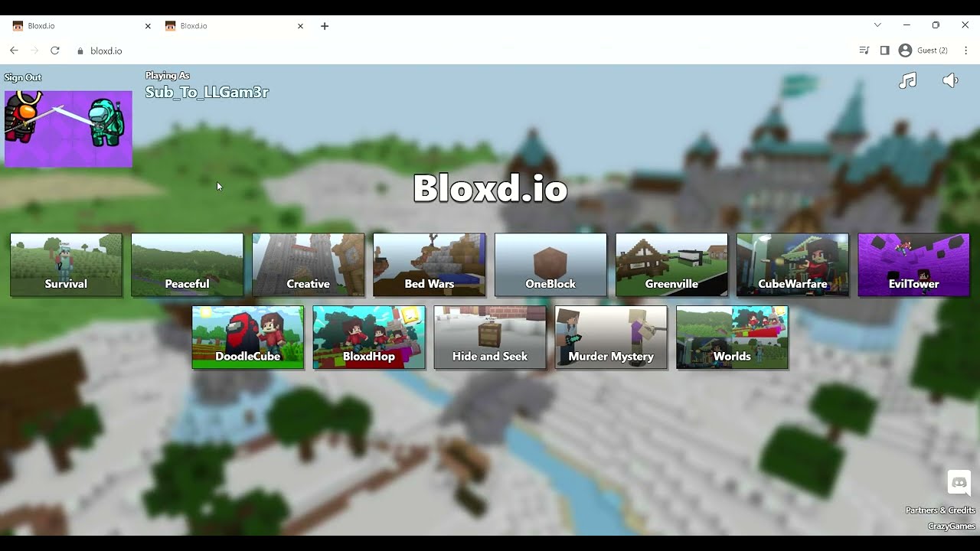This screenshot has height=551, width=980.
Task: Open Partners & Credits link
Action: pyautogui.click(x=940, y=510)
